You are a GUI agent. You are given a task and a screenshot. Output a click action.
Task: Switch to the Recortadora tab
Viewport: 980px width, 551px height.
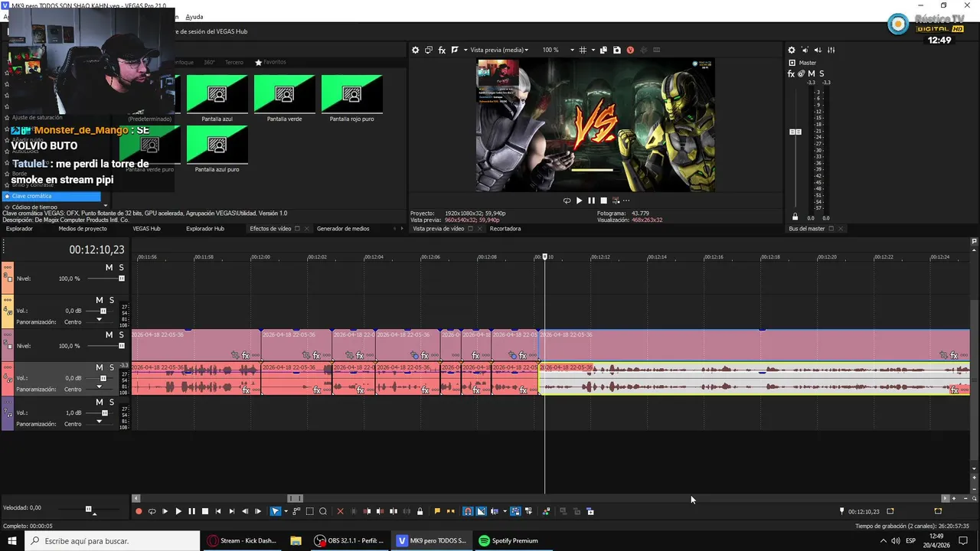505,228
